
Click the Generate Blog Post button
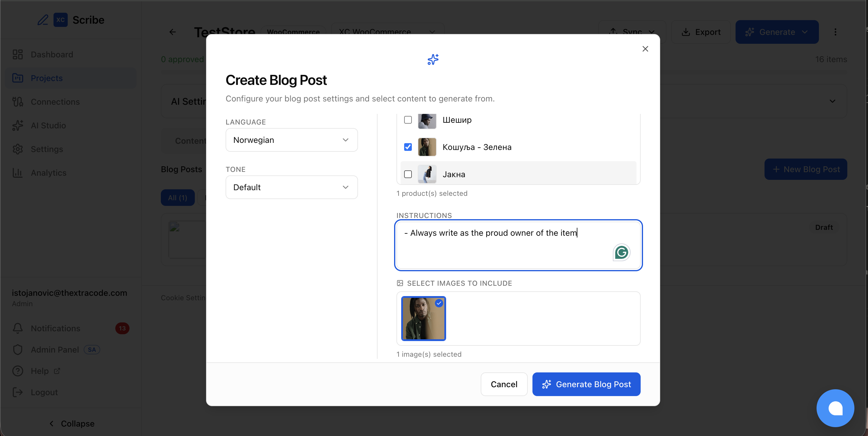(586, 384)
